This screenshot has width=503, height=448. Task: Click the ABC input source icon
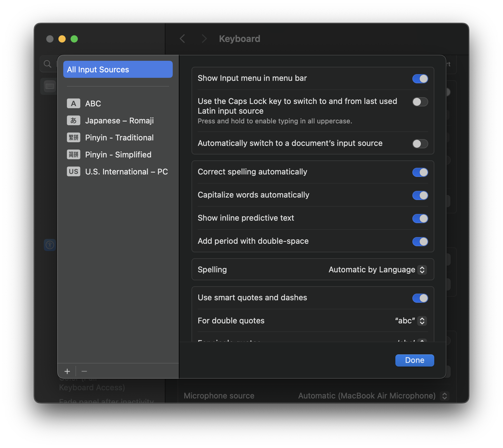(x=74, y=104)
